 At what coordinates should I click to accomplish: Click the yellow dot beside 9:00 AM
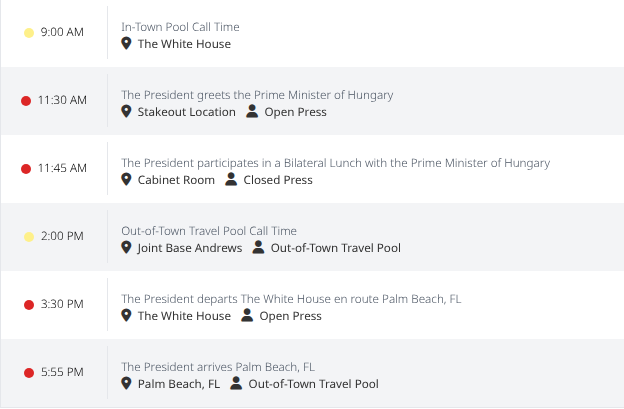[29, 32]
